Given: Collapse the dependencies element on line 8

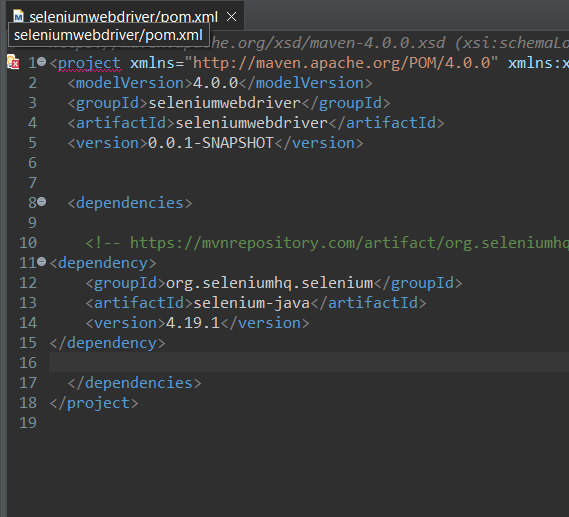Looking at the screenshot, I should pos(42,201).
